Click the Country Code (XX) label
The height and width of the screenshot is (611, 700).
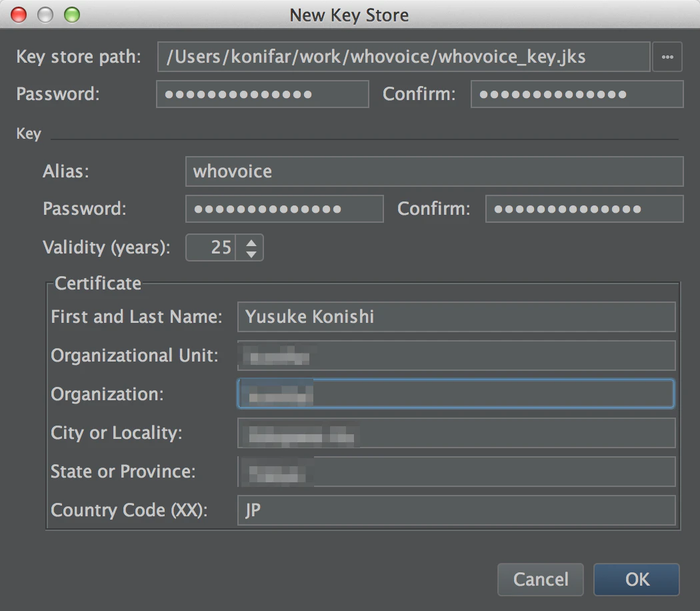click(x=129, y=510)
